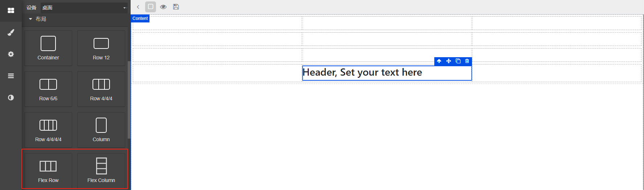Select the Row 12 layout block
This screenshot has height=190, width=644.
click(x=101, y=48)
